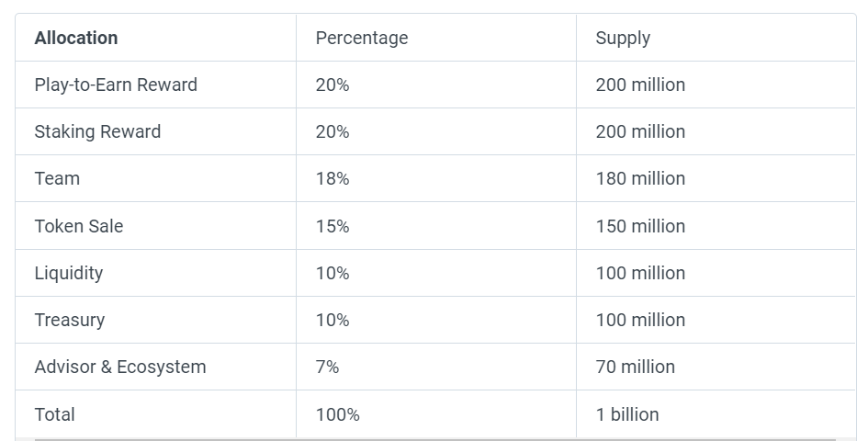
Task: Click the 70 million supply cell
Action: tap(635, 367)
